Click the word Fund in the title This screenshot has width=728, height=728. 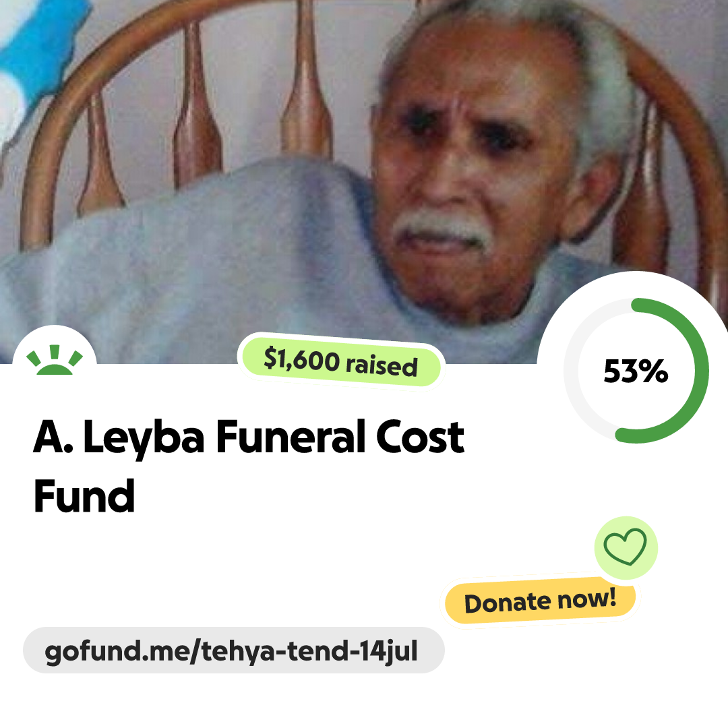coord(84,496)
